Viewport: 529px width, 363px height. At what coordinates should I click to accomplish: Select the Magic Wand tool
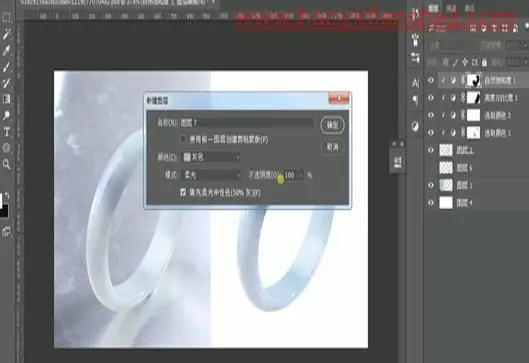tap(6, 35)
